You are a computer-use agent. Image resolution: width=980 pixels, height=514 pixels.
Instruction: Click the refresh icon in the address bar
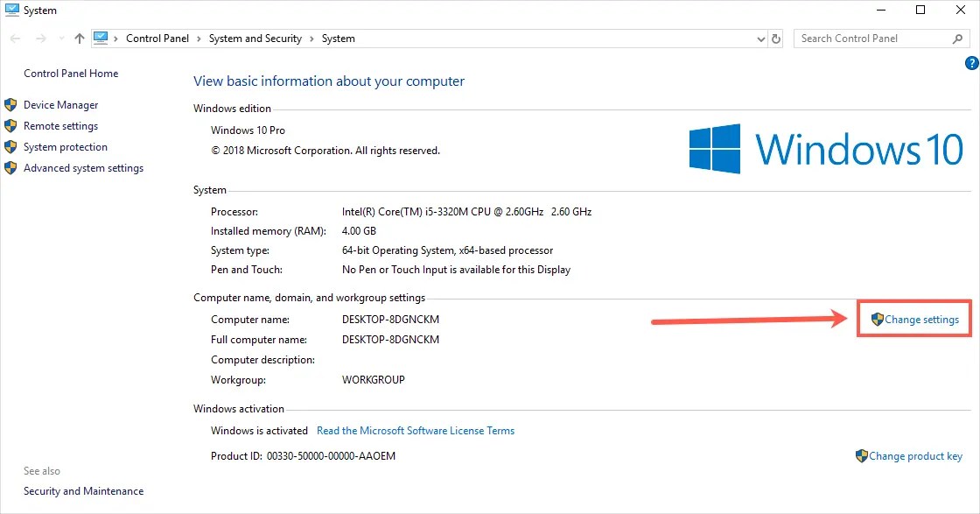point(777,39)
